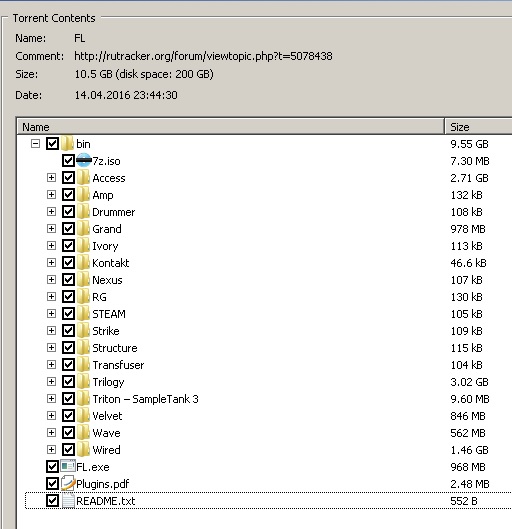Click the Wave folder icon
Image resolution: width=512 pixels, height=529 pixels.
coord(83,433)
